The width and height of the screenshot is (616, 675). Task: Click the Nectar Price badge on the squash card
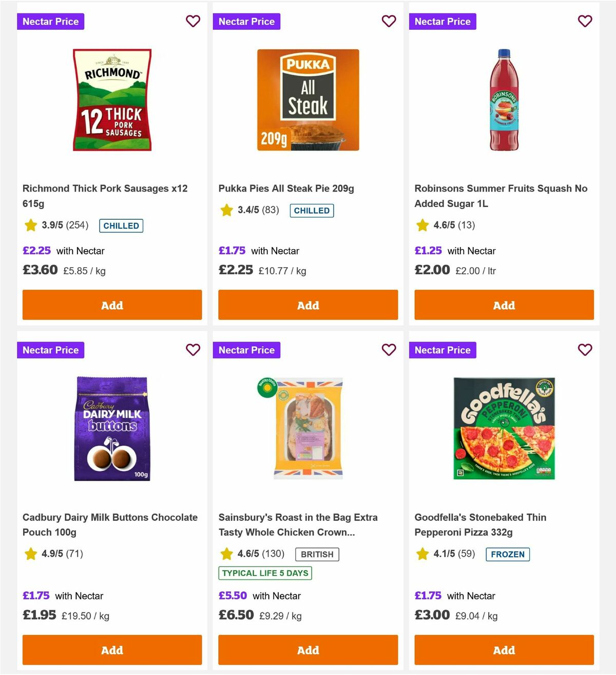coord(442,21)
